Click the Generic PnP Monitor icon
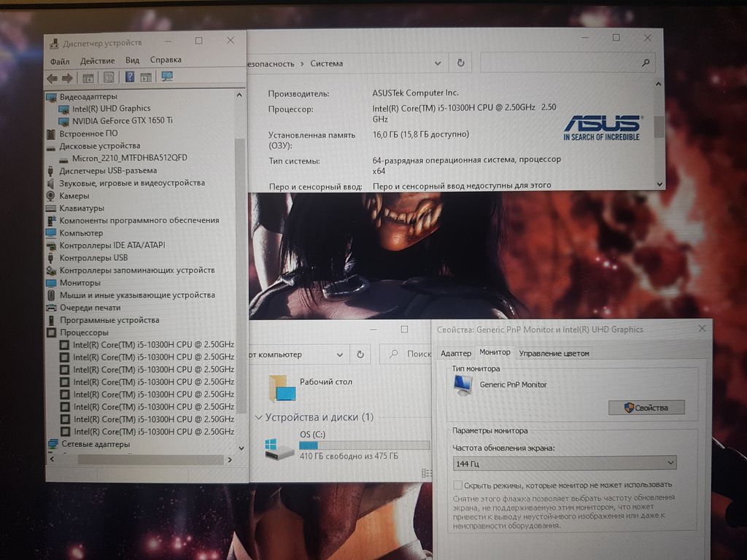 pyautogui.click(x=462, y=385)
